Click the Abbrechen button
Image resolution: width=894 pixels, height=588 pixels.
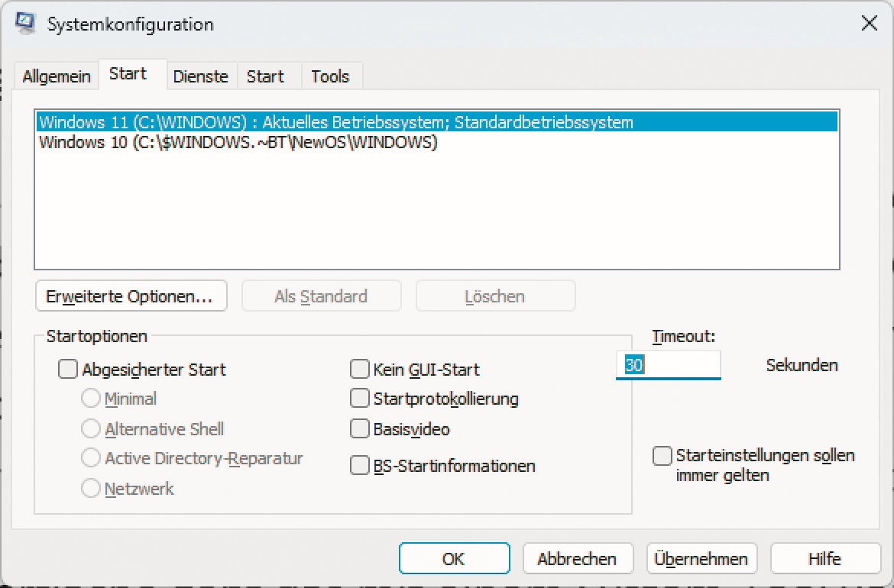(578, 558)
